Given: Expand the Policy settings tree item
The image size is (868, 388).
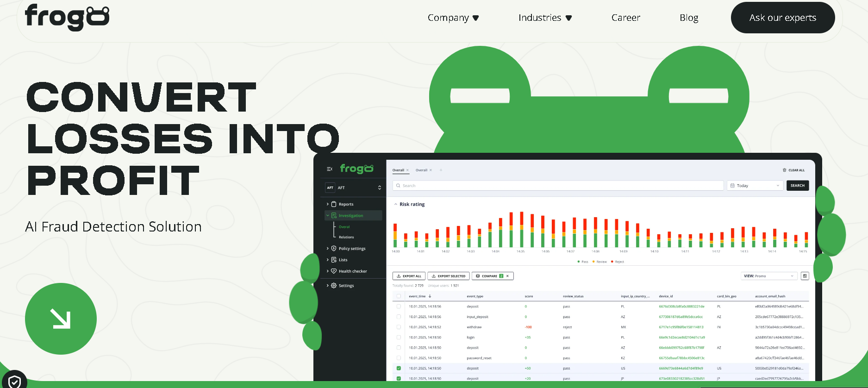Looking at the screenshot, I should [x=328, y=249].
